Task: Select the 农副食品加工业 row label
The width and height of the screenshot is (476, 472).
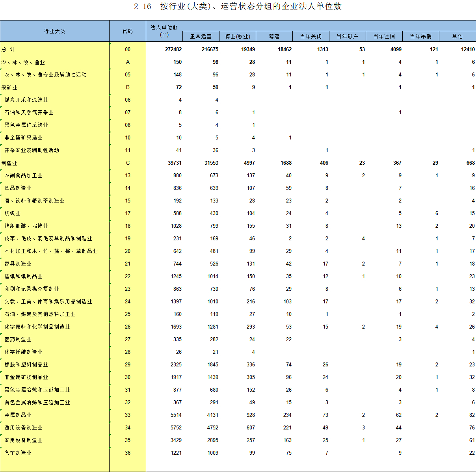Action: pyautogui.click(x=24, y=175)
